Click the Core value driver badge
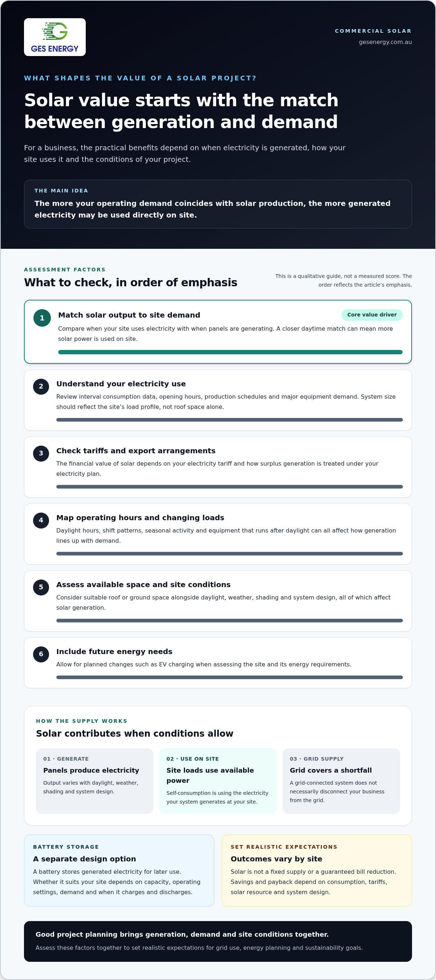436x980 pixels. 372,315
